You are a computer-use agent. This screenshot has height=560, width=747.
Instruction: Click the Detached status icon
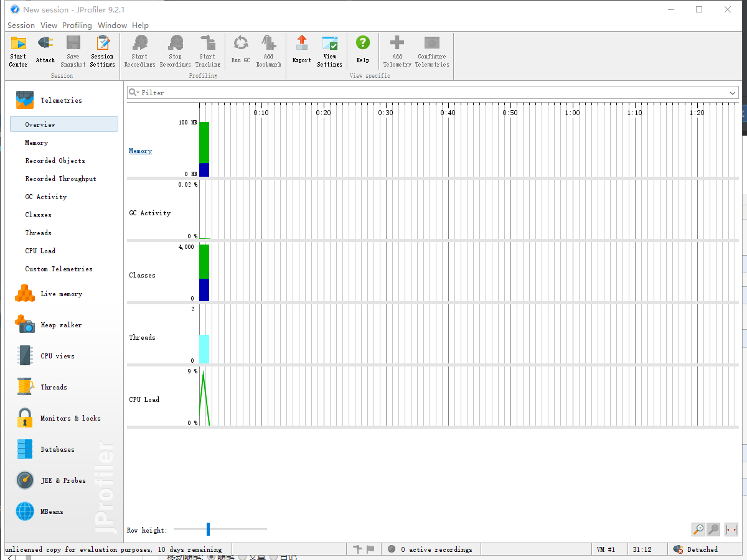tap(679, 549)
